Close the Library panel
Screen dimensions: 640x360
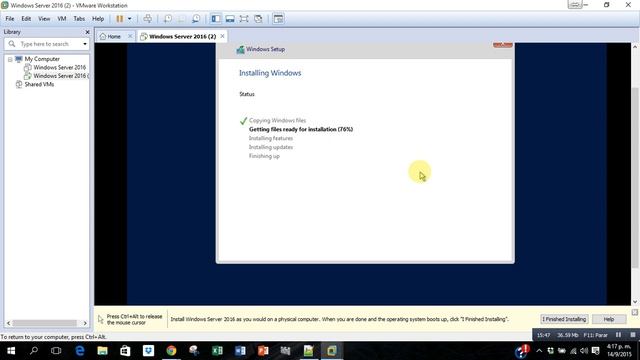[87, 32]
